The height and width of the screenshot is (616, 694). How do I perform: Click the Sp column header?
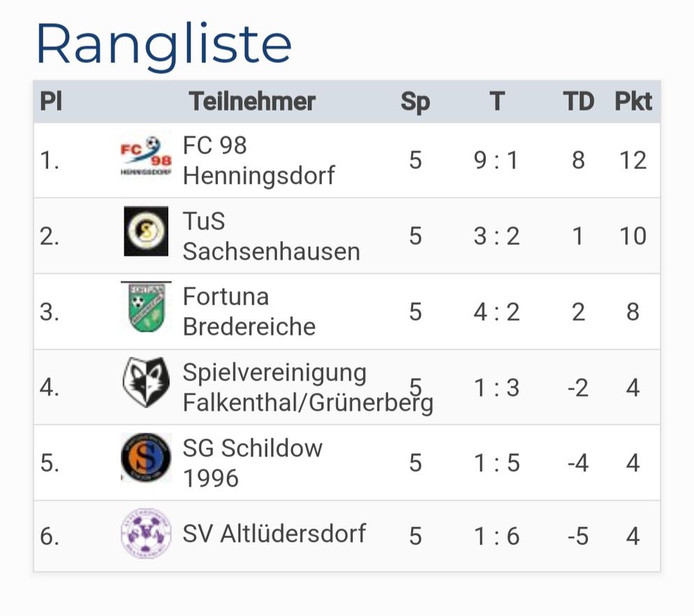pos(415,103)
